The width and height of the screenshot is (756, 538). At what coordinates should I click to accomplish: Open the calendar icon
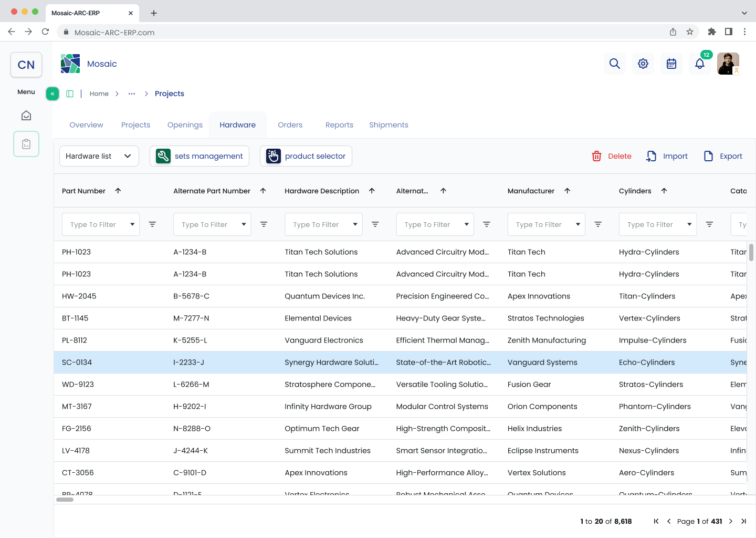pos(671,64)
